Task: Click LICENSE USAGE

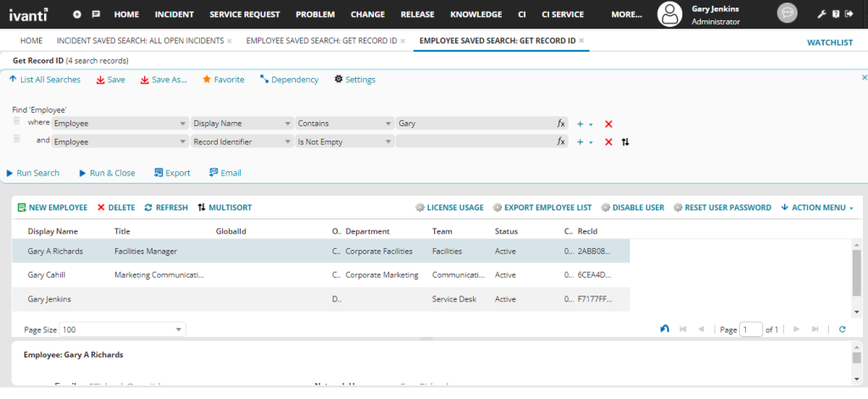Action: [x=449, y=208]
